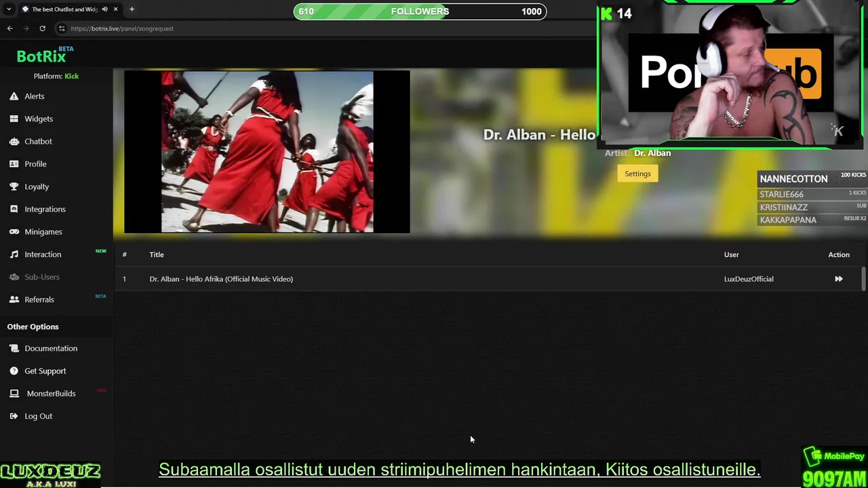The width and height of the screenshot is (868, 488).
Task: Click the song title 'Dr. Alban - Hello Afrika (Official Music Video)'
Action: click(x=221, y=279)
